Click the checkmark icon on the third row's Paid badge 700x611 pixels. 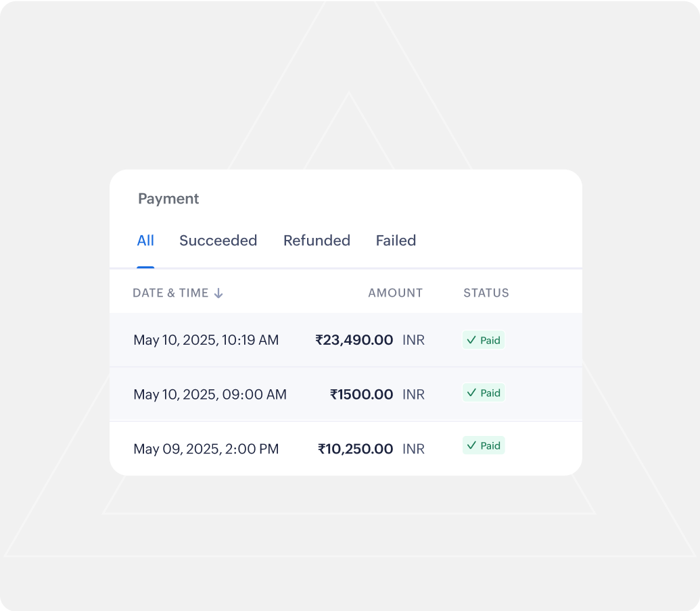[x=471, y=445]
